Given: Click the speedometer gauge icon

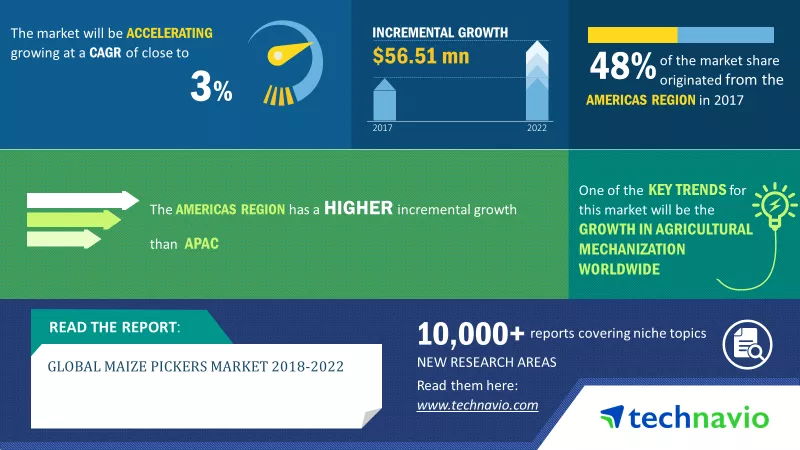Looking at the screenshot, I should 290,62.
